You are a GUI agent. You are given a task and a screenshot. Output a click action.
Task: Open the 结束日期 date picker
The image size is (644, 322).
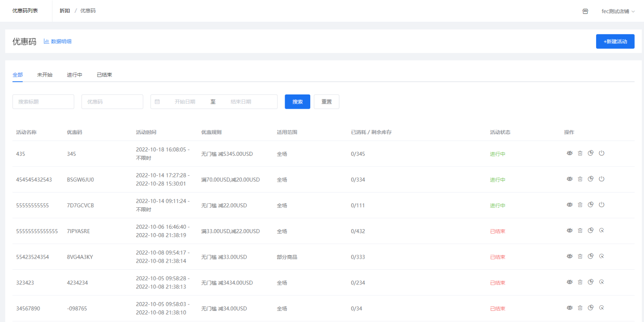coord(241,102)
